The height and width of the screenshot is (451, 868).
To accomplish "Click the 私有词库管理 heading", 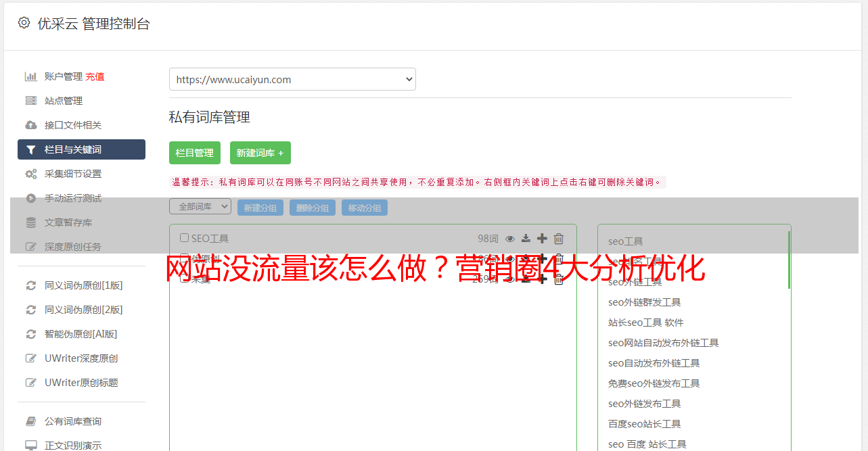I will click(x=210, y=117).
